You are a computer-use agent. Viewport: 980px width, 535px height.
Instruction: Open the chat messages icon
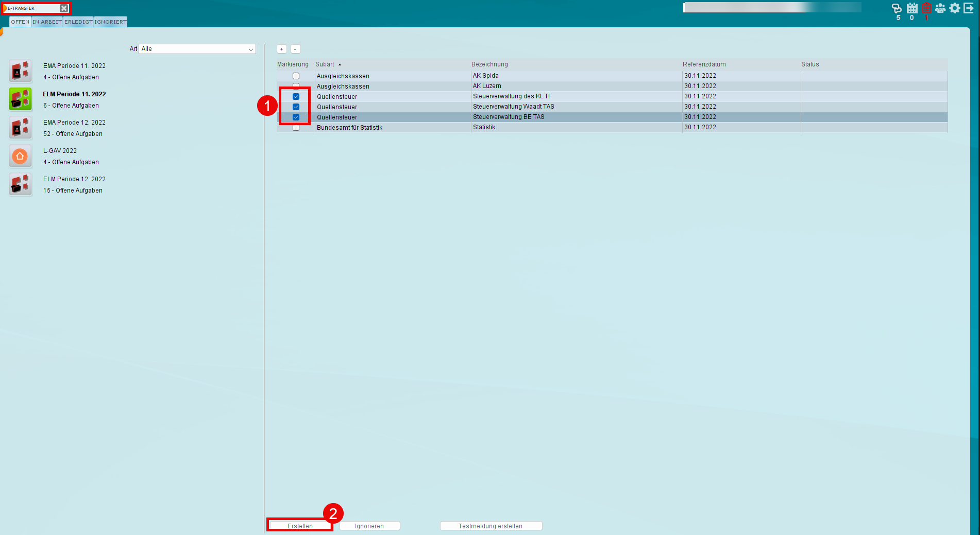tap(897, 8)
